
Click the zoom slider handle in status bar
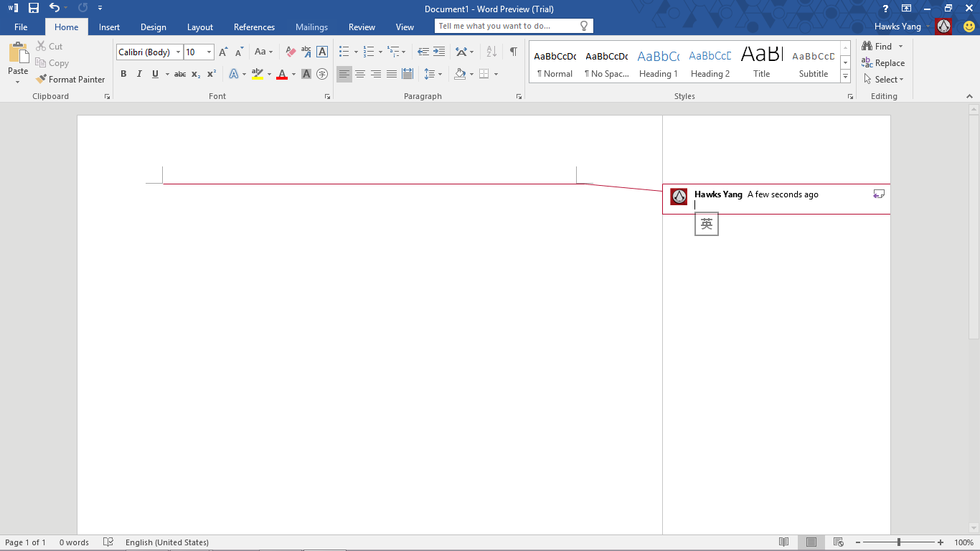(898, 542)
